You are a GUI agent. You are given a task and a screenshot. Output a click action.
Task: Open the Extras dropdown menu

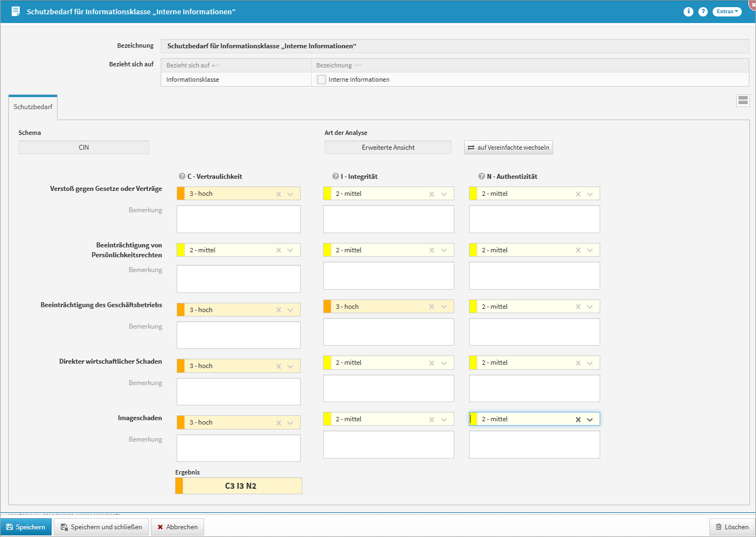[726, 12]
